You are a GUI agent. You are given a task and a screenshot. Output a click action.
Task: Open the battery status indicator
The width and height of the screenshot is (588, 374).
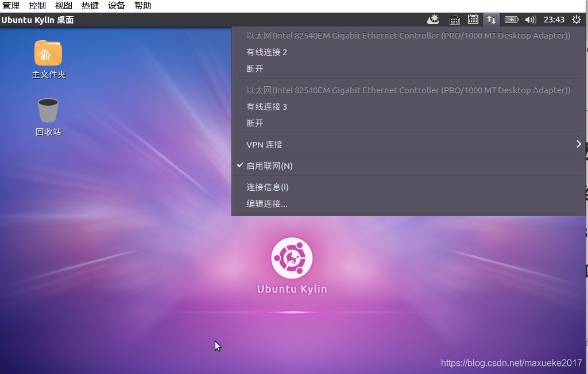pos(511,20)
